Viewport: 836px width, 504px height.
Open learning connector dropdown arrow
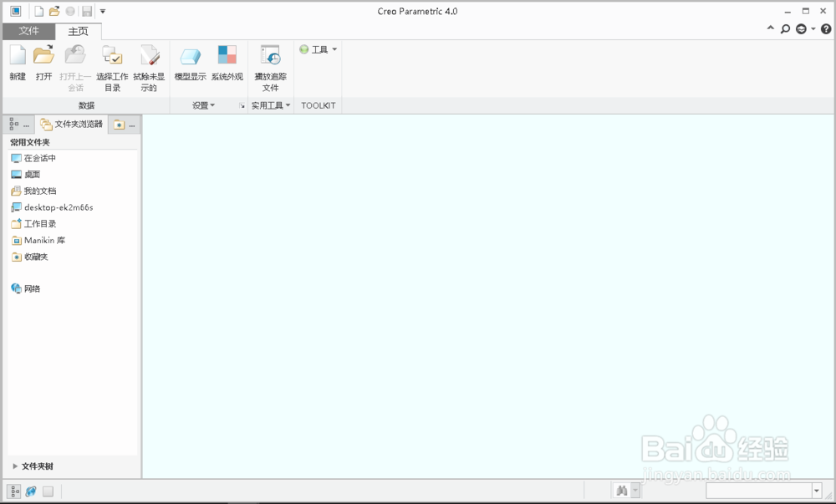(x=813, y=28)
